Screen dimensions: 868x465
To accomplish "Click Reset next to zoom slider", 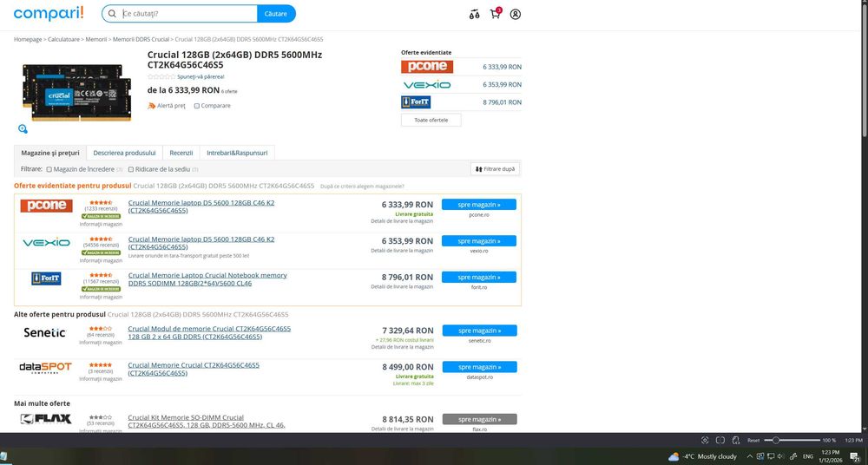I will point(753,441).
